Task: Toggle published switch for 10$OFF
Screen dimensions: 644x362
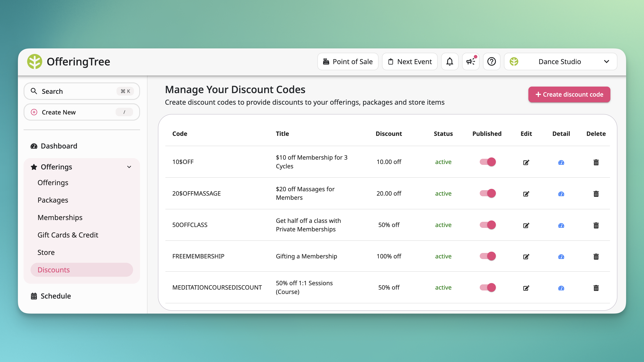Action: coord(488,162)
